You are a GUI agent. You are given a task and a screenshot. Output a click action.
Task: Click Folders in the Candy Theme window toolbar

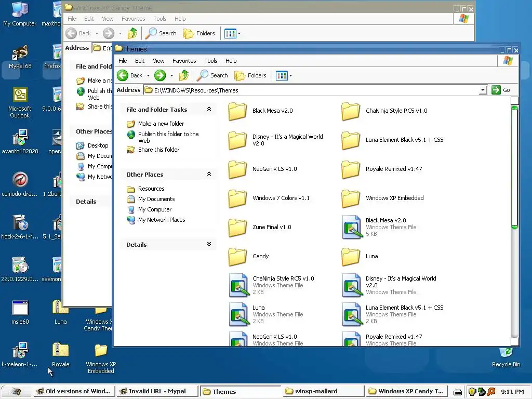199,33
